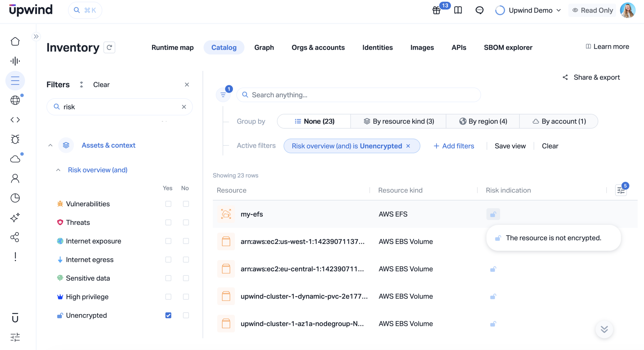Screen dimensions: 644x350
Task: Collapse all filters with the arrows icon
Action: coord(81,85)
